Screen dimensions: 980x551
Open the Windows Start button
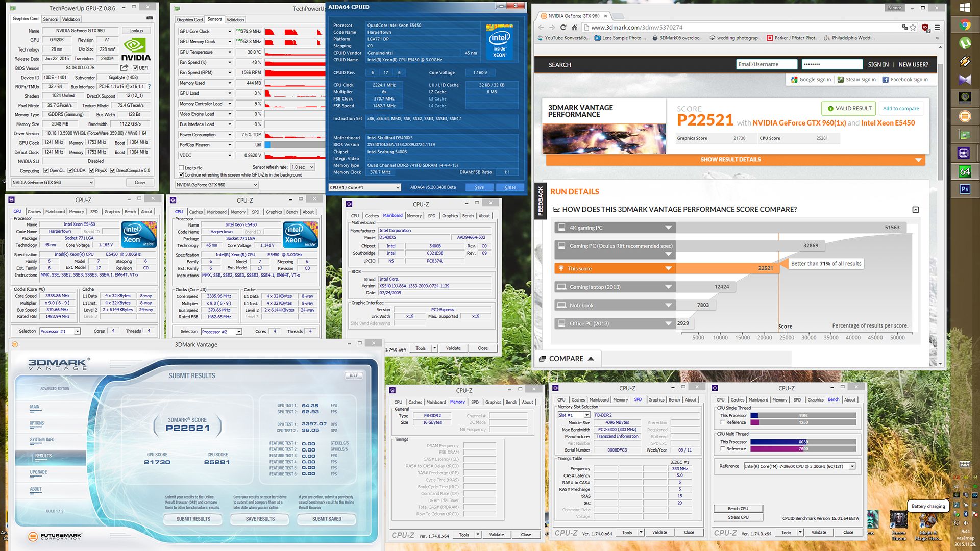point(965,8)
